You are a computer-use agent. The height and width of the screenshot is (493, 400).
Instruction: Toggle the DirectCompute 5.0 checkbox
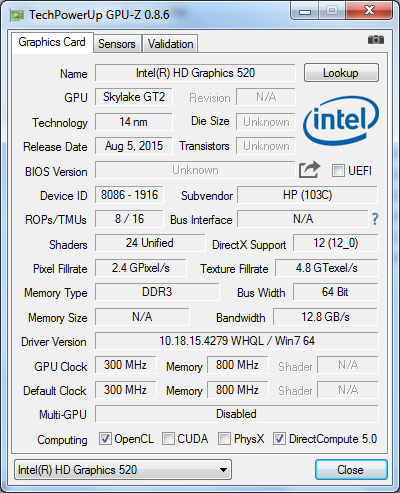279,439
